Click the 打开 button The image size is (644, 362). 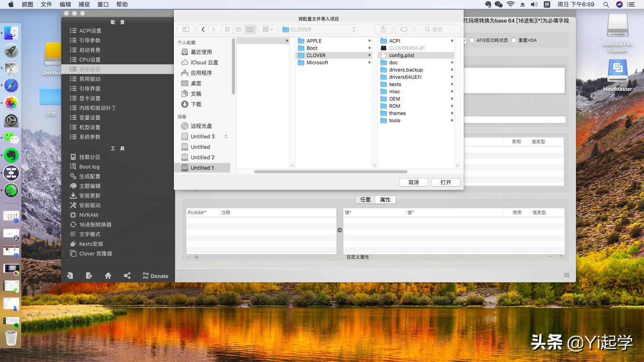click(x=446, y=182)
